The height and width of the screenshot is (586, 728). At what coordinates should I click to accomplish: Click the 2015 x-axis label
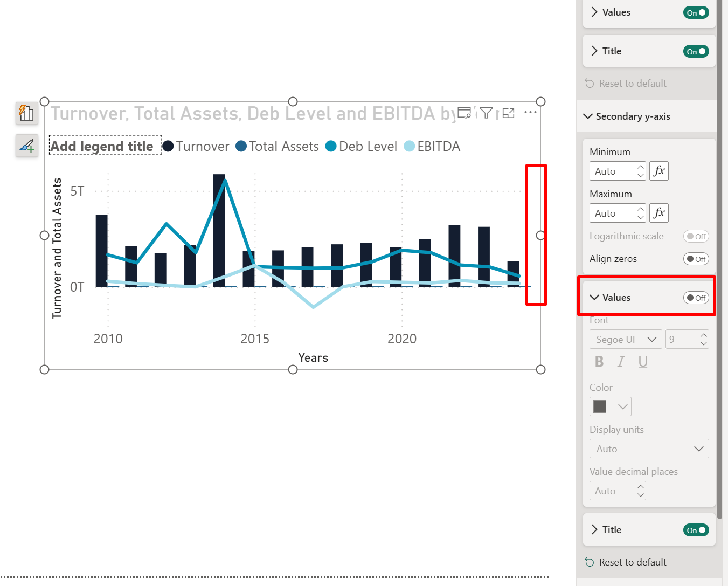pos(255,339)
